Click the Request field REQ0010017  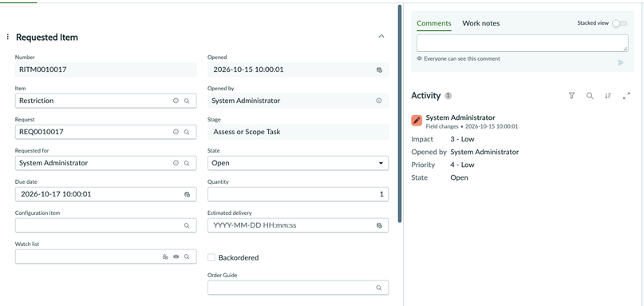tap(105, 132)
